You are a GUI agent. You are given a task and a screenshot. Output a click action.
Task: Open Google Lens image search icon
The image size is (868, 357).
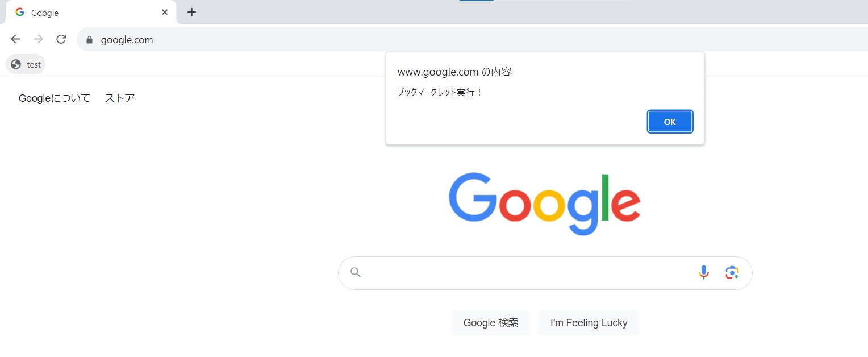pyautogui.click(x=732, y=273)
